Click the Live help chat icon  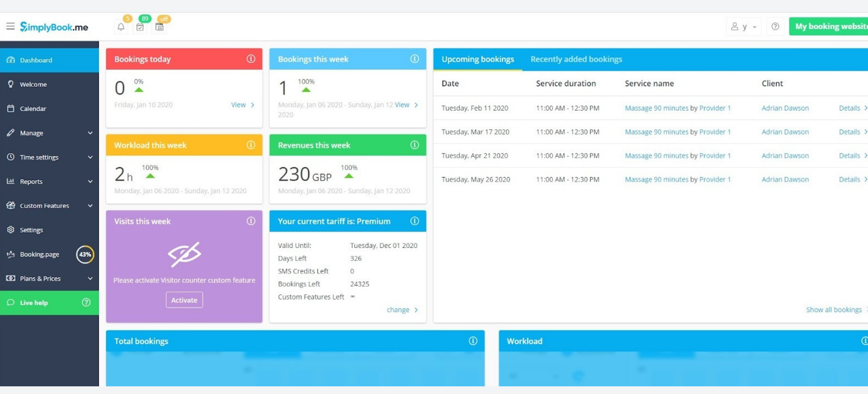10,302
